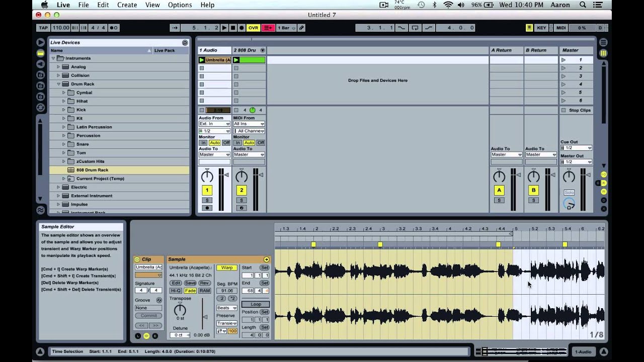Screen dimensions: 644x362
Task: Toggle the punch-in switch icon
Action: (x=401, y=28)
